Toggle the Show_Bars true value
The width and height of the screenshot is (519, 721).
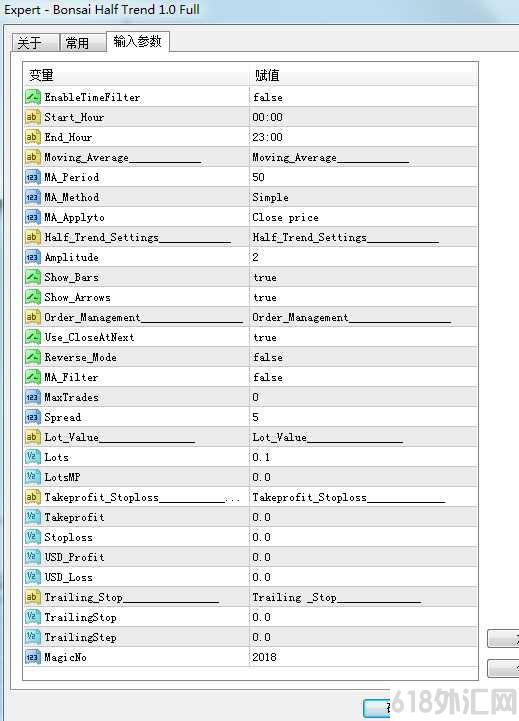pos(363,277)
